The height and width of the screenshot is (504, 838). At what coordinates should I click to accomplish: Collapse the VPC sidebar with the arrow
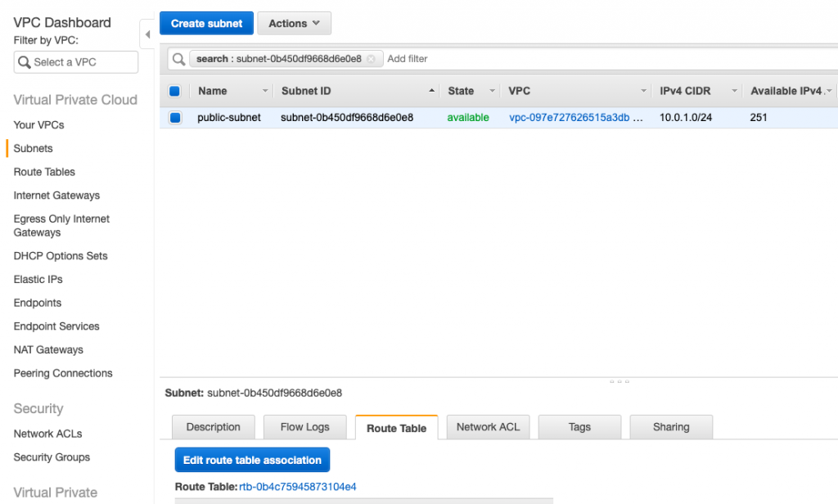point(147,34)
